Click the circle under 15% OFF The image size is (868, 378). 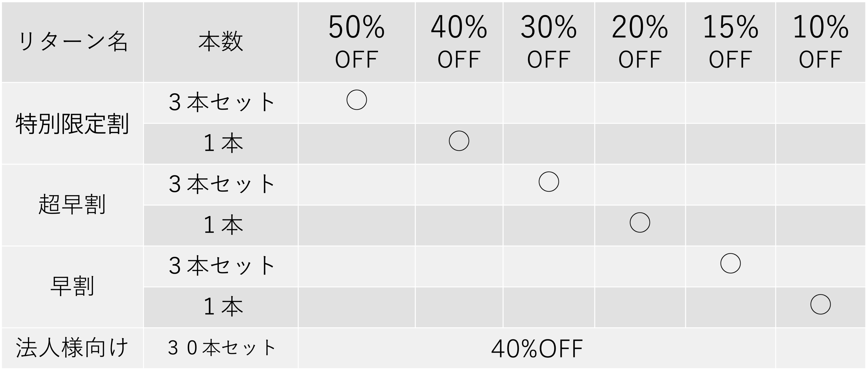(730, 263)
